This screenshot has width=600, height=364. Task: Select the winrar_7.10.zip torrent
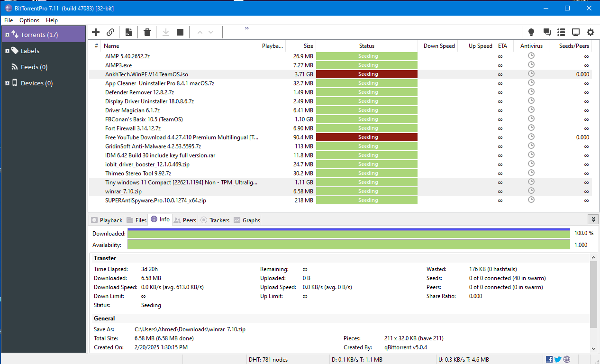[340, 191]
